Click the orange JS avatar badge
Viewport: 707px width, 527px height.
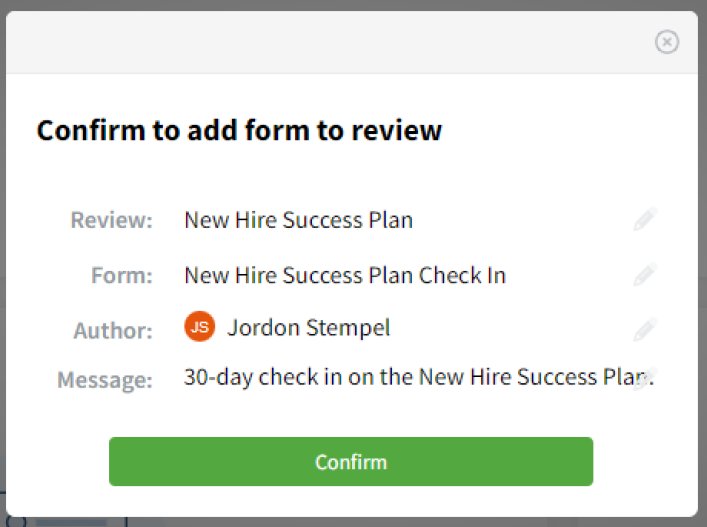click(x=199, y=326)
